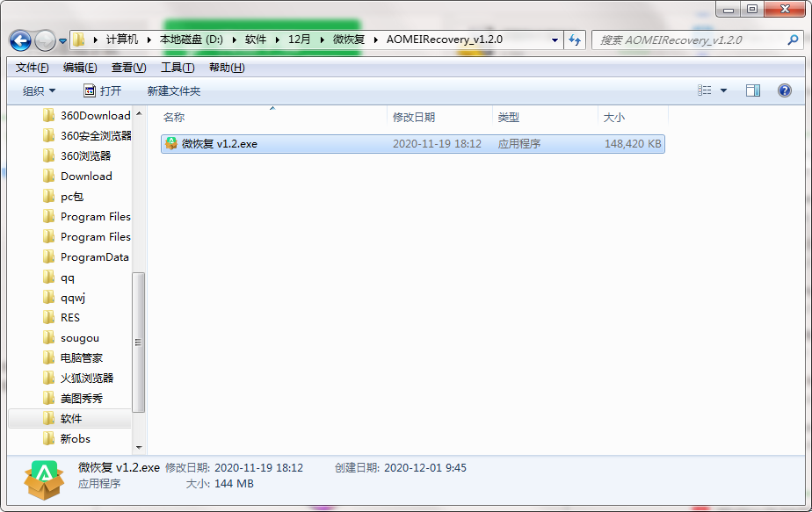This screenshot has width=812, height=512.
Task: Expand the address bar history dropdown
Action: [x=555, y=40]
